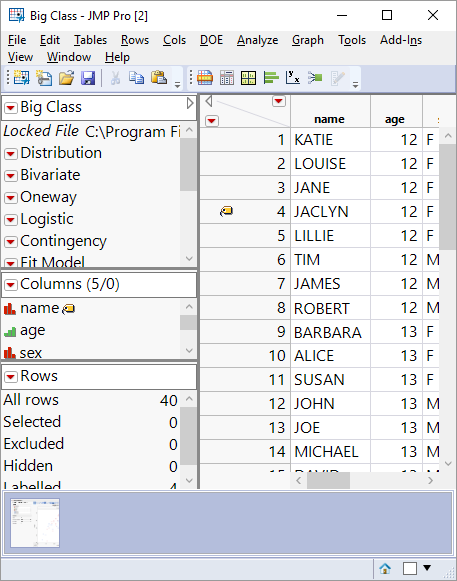
Task: Click the Fit Model arrows icon
Action: [315, 78]
